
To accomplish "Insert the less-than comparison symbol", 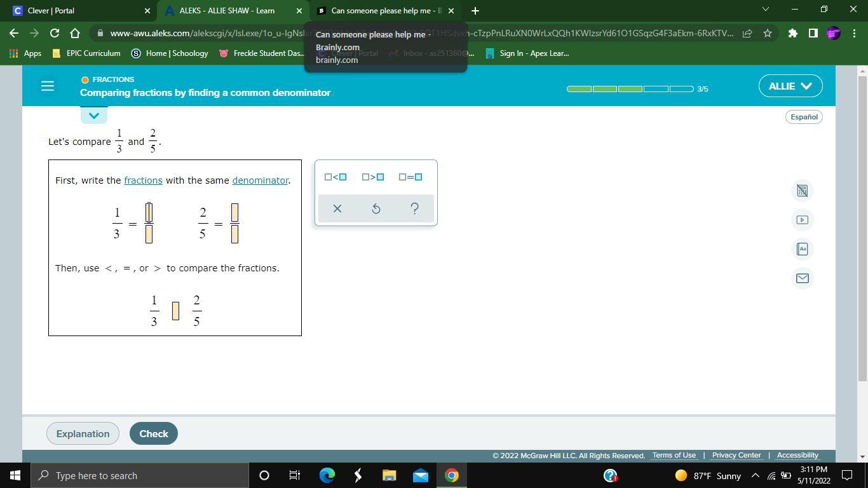I will 336,177.
